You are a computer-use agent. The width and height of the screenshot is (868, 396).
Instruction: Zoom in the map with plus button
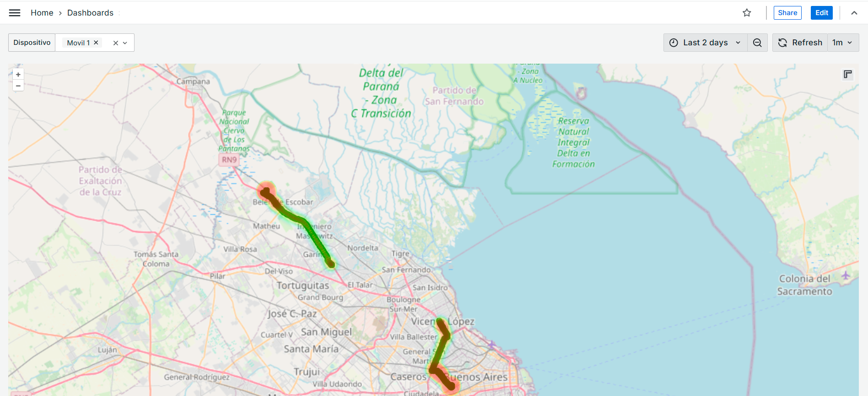(18, 75)
